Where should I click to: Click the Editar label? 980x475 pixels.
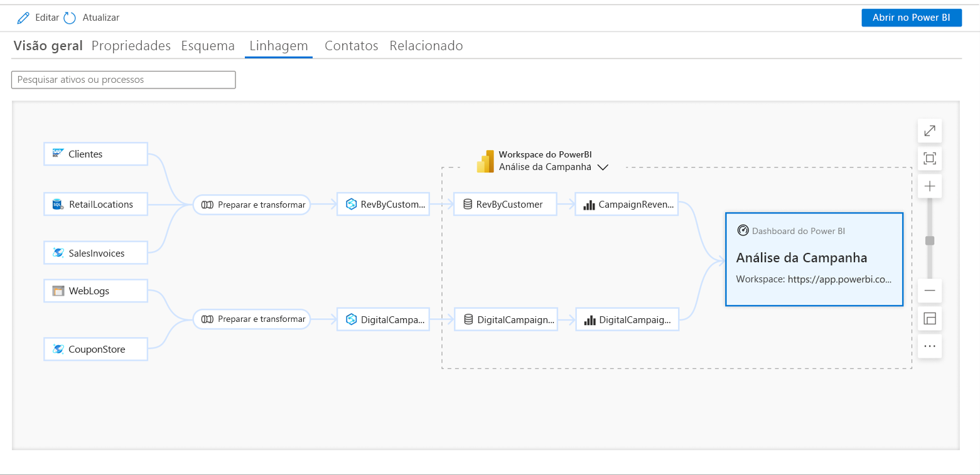[47, 18]
